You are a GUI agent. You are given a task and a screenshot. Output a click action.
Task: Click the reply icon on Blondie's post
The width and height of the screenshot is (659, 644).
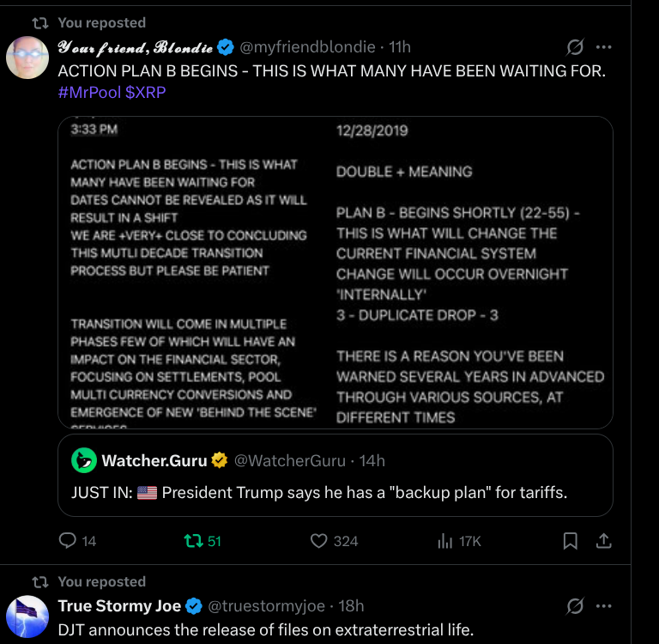(x=68, y=541)
